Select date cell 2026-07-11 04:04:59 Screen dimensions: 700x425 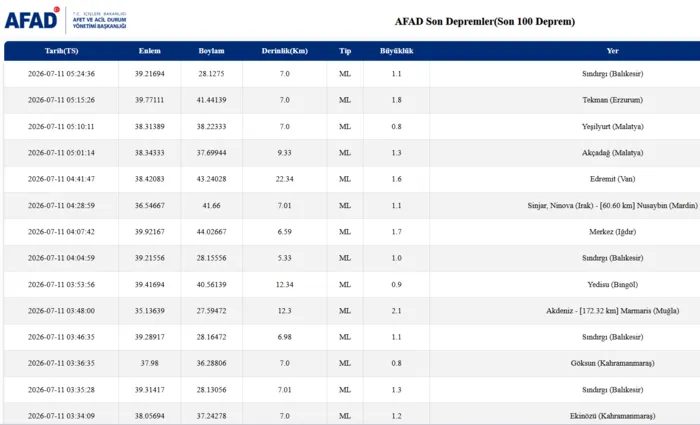click(x=61, y=258)
